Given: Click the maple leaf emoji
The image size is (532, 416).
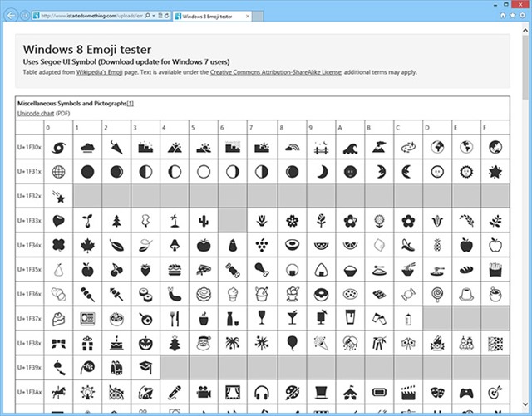Looking at the screenshot, I should pos(87,245).
